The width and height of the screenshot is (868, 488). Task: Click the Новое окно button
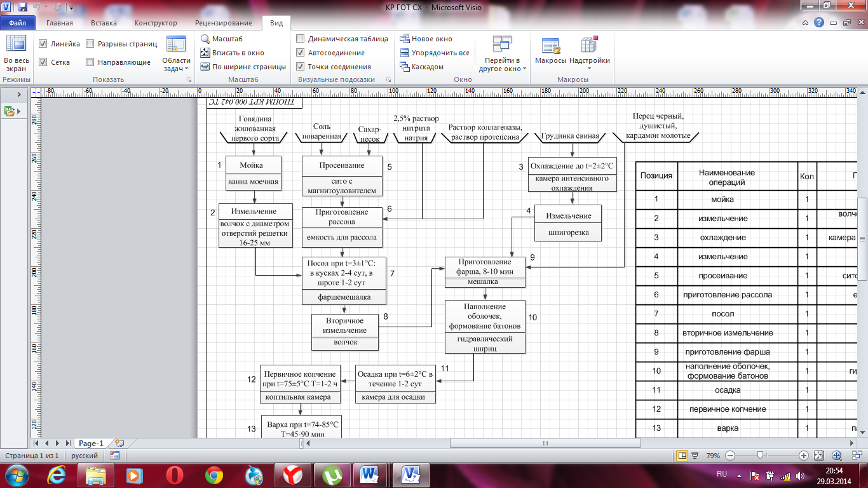pos(426,39)
